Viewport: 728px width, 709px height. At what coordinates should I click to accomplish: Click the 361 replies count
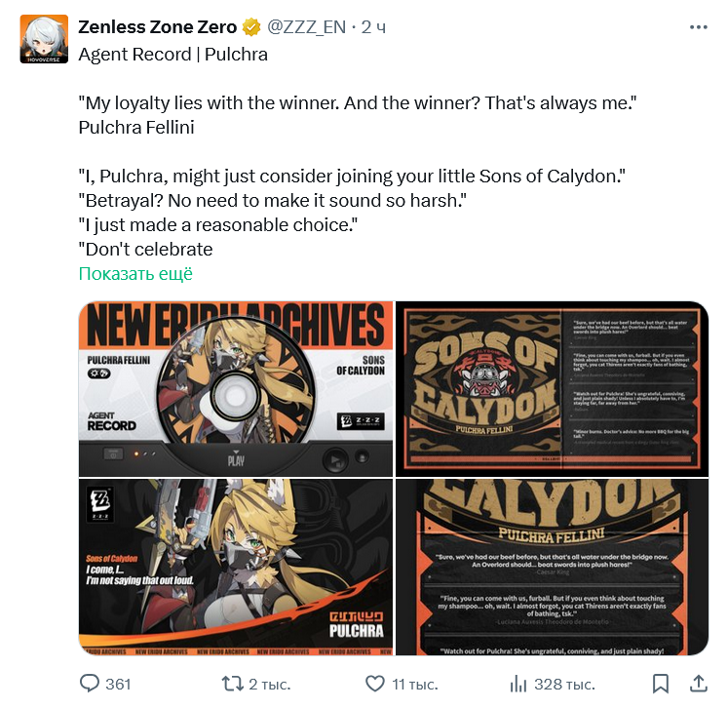coord(118,684)
